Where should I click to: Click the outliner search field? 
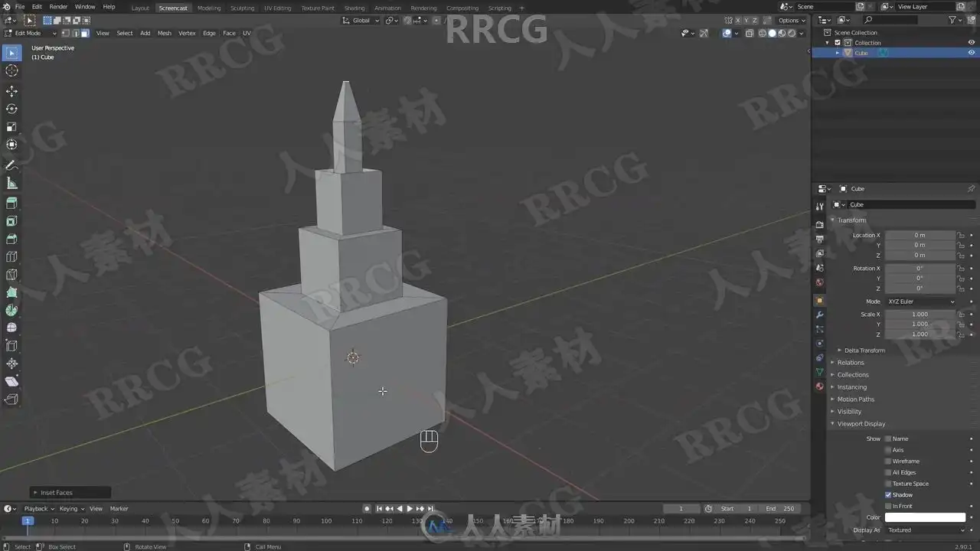890,20
